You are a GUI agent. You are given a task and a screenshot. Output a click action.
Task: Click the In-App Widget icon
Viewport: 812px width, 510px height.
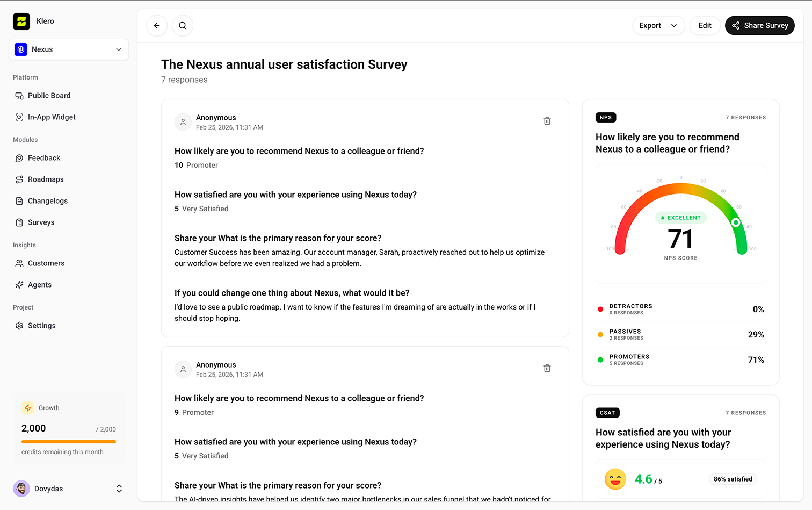19,117
